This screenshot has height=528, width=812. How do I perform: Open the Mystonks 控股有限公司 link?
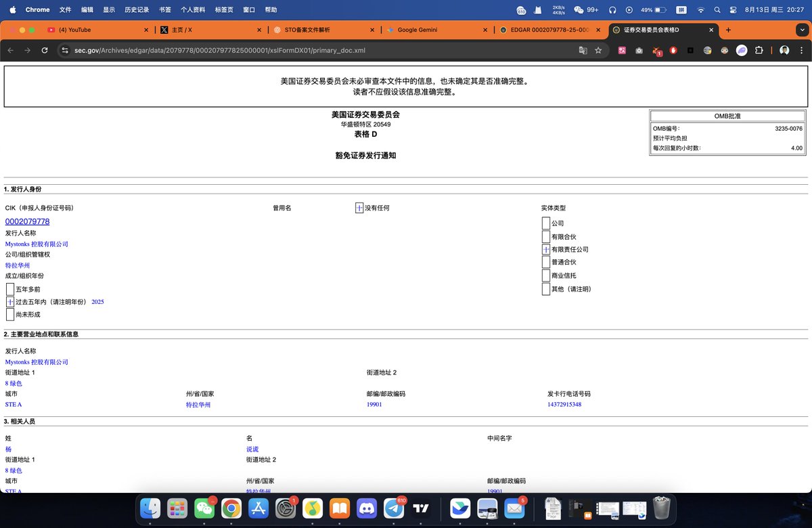tap(36, 244)
